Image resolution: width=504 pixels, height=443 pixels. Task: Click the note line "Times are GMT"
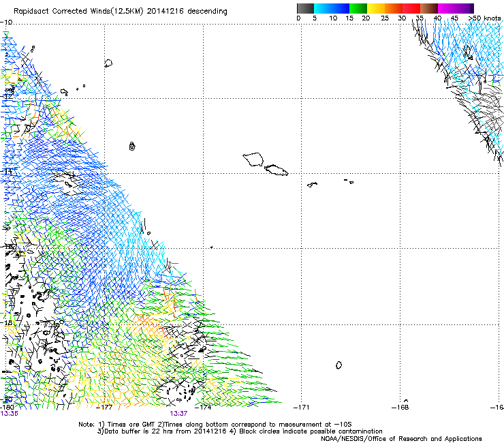[130, 425]
